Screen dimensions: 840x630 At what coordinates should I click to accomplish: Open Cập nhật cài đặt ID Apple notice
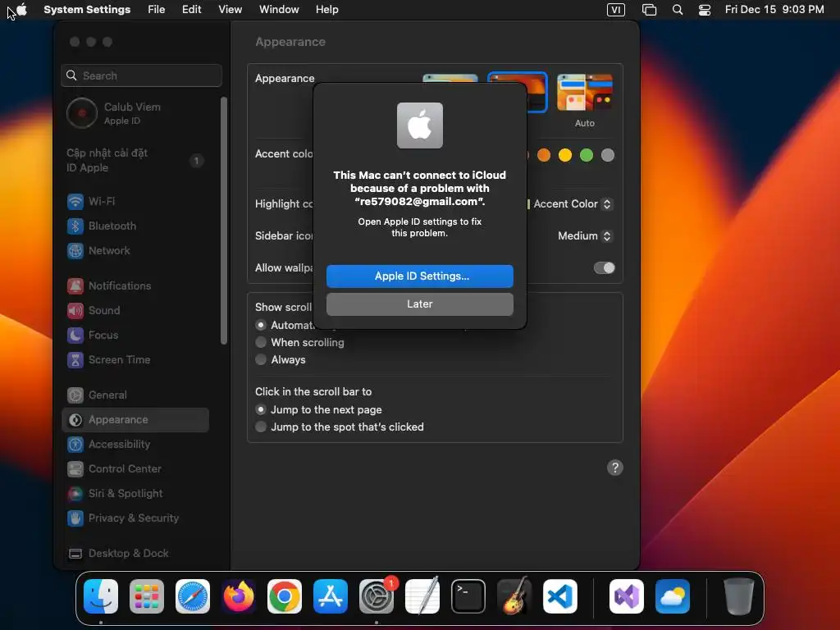[135, 160]
